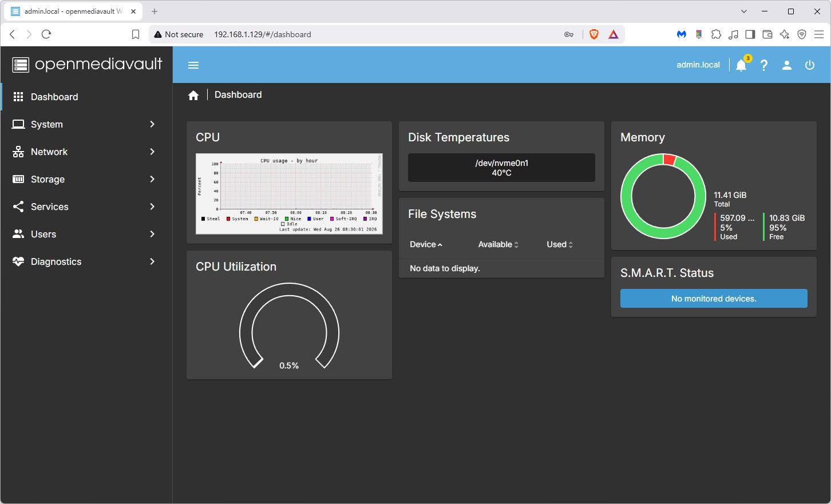Go back with the browser back arrow
The height and width of the screenshot is (504, 831).
tap(13, 34)
